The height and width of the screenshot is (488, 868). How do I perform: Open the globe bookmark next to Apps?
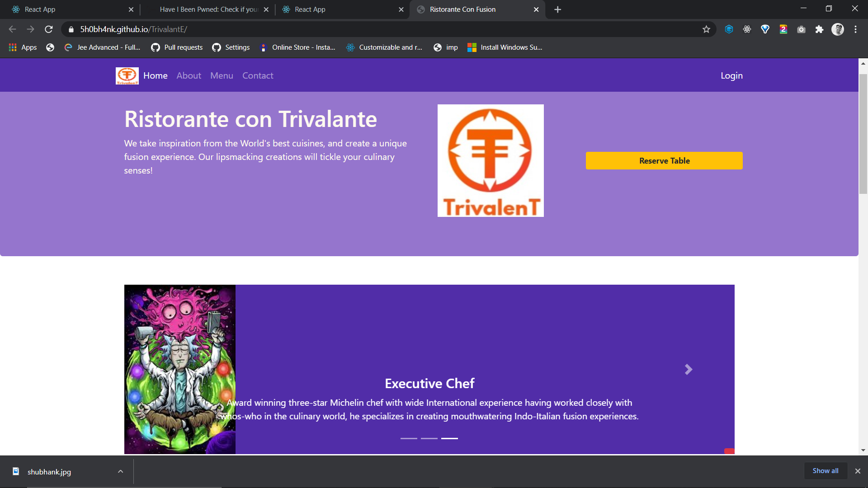pyautogui.click(x=50, y=47)
